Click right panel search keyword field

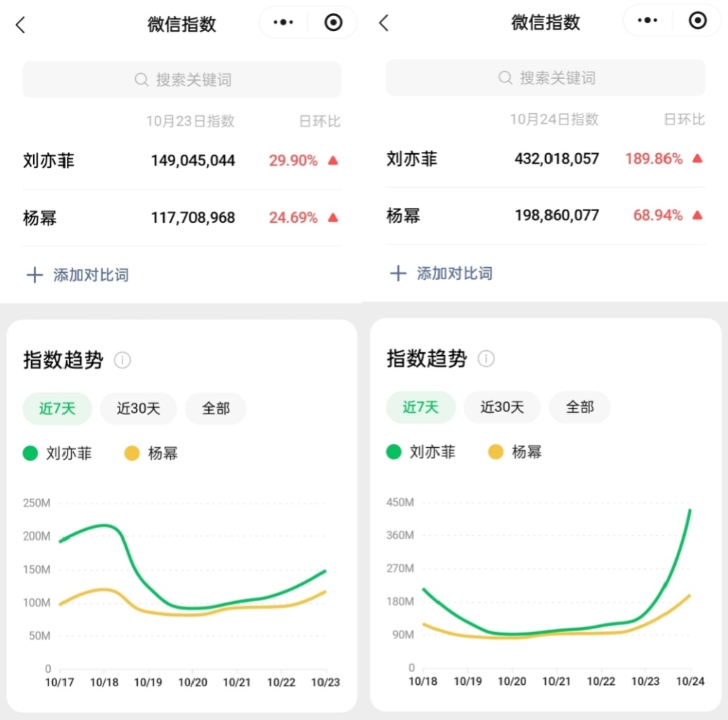pos(546,77)
